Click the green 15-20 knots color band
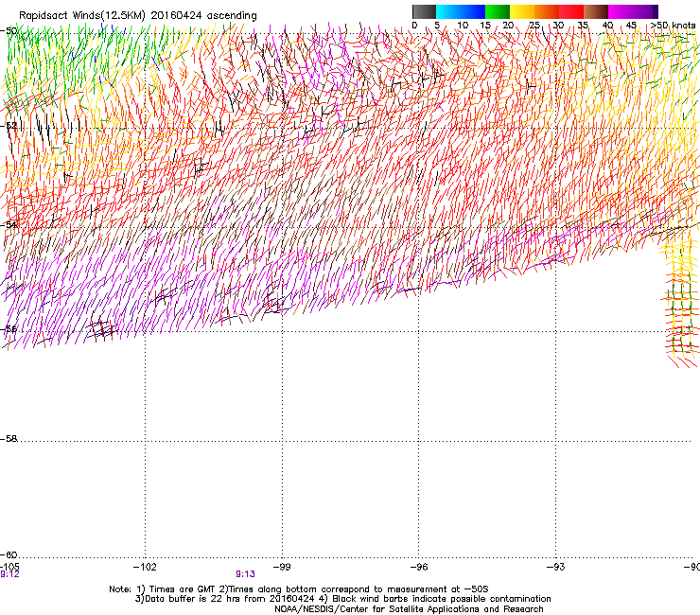This screenshot has height=615, width=700. pyautogui.click(x=498, y=11)
